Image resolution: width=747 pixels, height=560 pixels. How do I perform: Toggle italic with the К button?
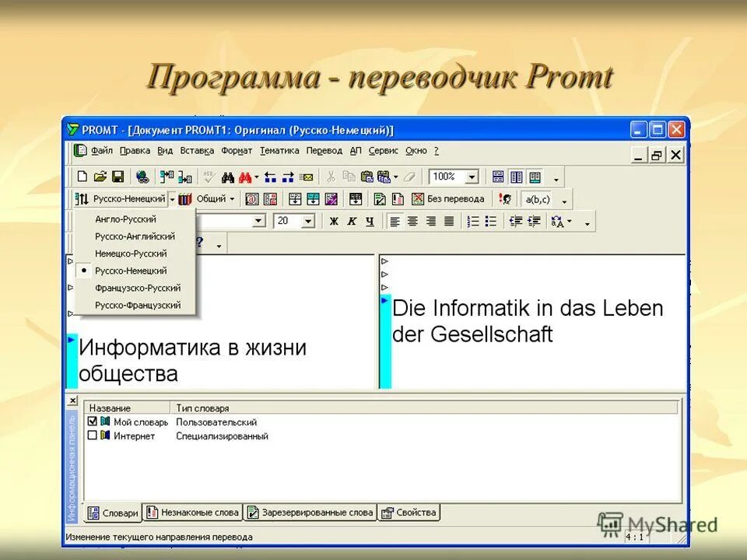pos(352,222)
